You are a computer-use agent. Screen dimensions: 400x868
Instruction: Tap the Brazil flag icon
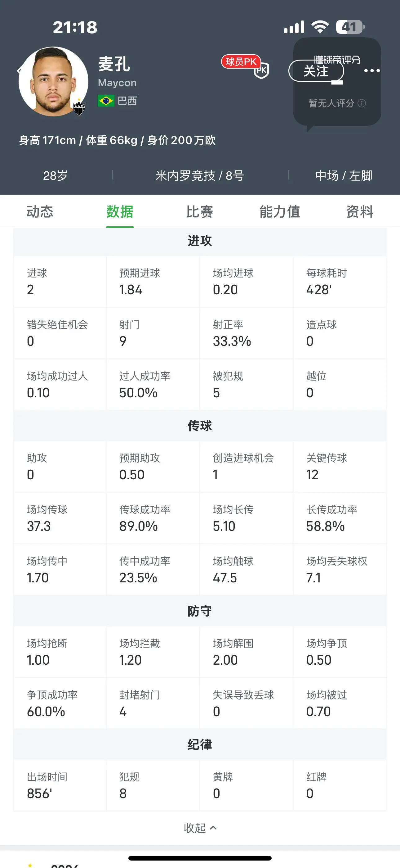tap(106, 101)
